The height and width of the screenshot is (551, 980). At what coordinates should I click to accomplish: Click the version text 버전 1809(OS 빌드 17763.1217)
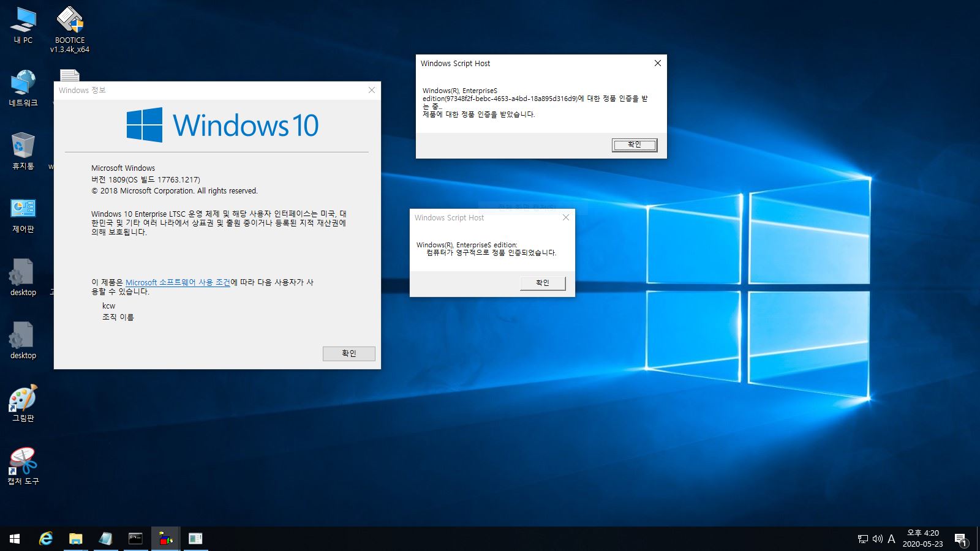tap(146, 179)
